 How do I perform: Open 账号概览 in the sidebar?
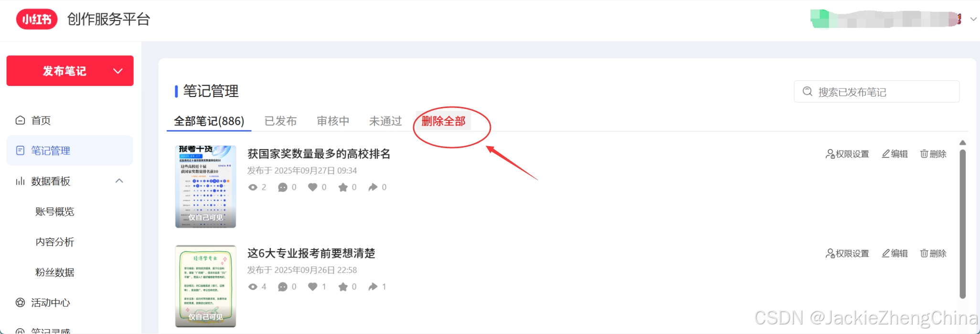(55, 212)
